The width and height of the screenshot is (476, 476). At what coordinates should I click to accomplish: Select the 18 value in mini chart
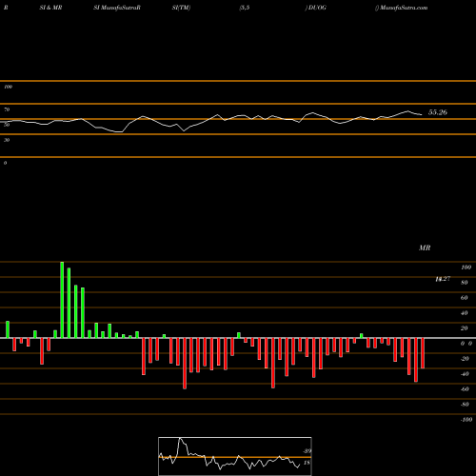pyautogui.click(x=307, y=463)
